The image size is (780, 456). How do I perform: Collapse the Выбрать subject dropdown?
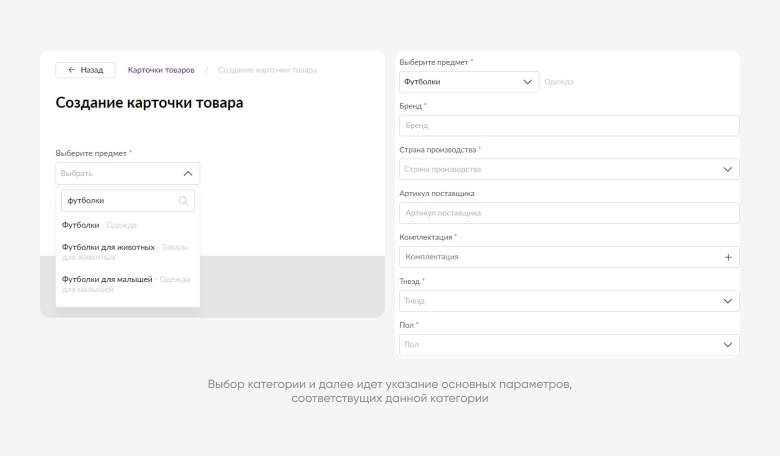tap(128, 174)
